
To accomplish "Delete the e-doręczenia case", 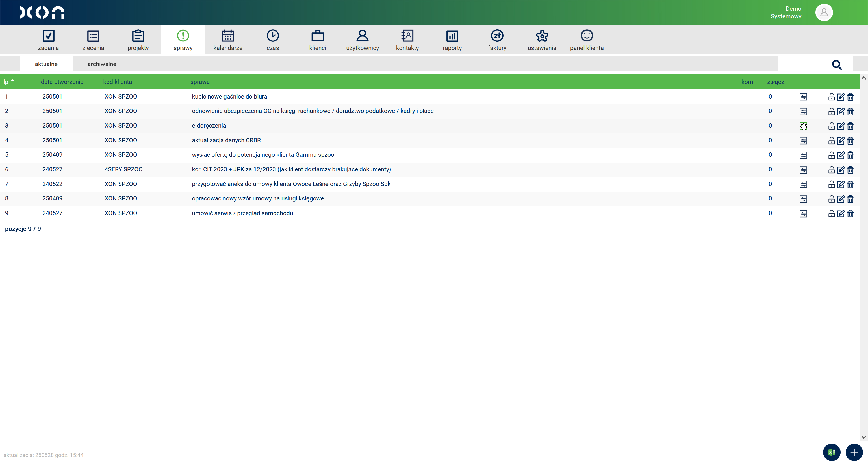I will (850, 126).
